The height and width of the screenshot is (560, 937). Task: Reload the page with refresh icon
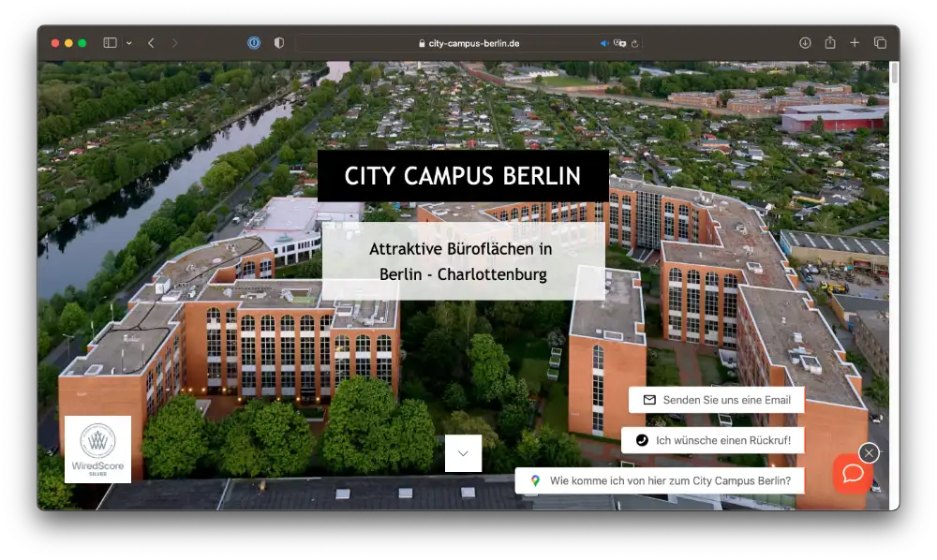pos(634,43)
